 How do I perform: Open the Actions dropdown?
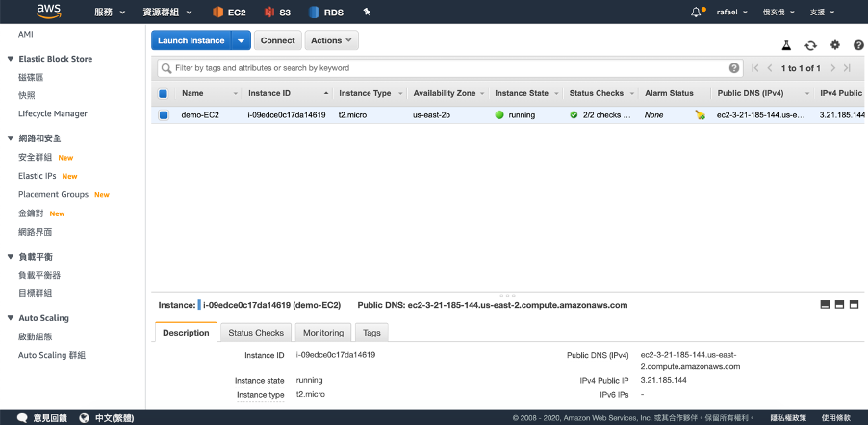pos(332,40)
